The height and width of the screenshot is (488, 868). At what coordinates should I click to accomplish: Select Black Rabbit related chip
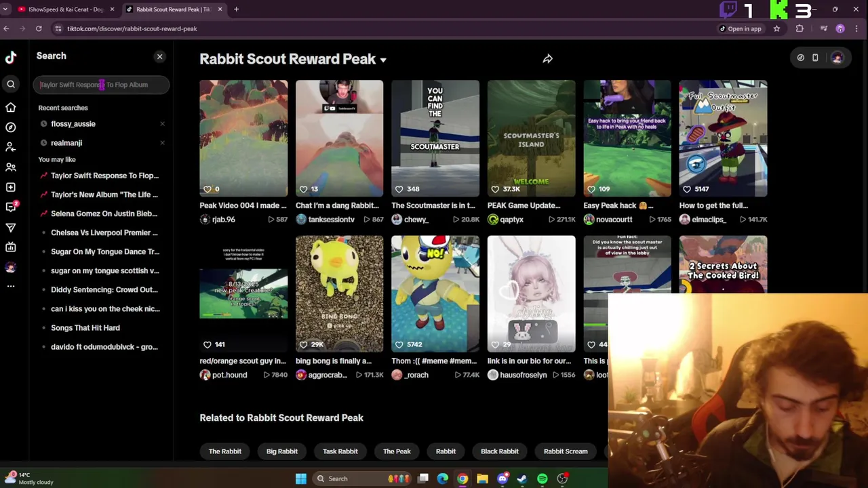click(500, 451)
